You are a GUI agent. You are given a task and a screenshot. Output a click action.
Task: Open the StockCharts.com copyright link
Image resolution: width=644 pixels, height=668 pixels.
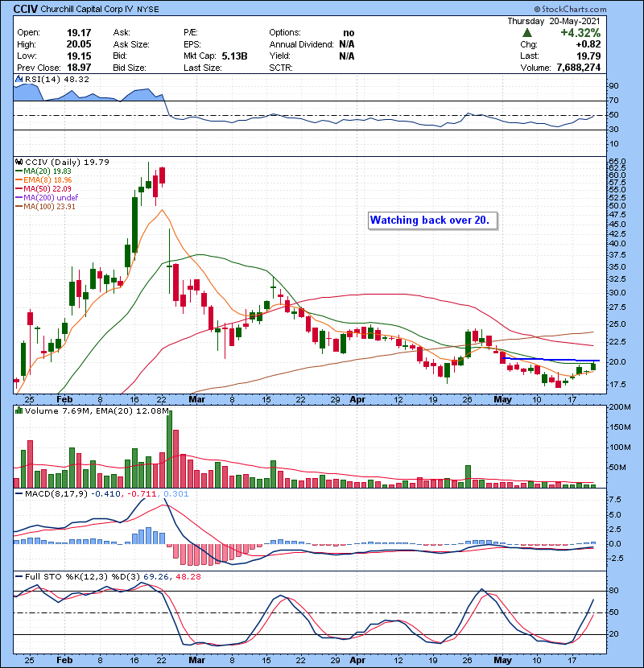tap(570, 9)
